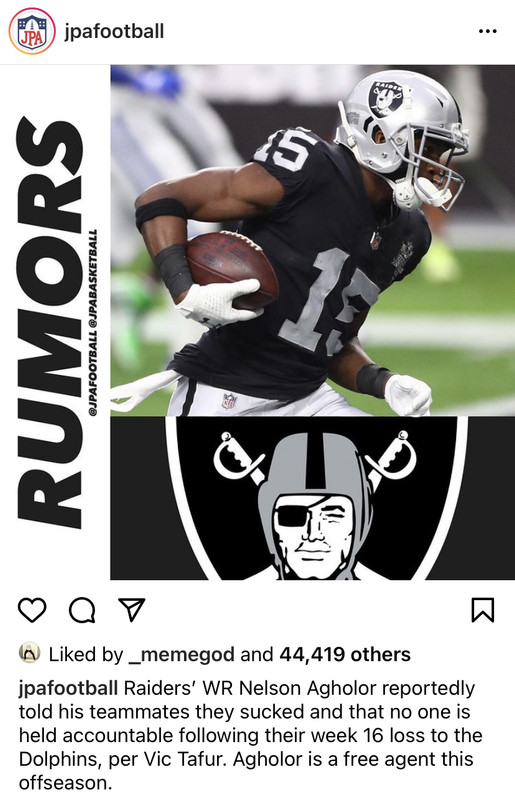
Task: Share post with paper plane icon
Action: click(132, 609)
